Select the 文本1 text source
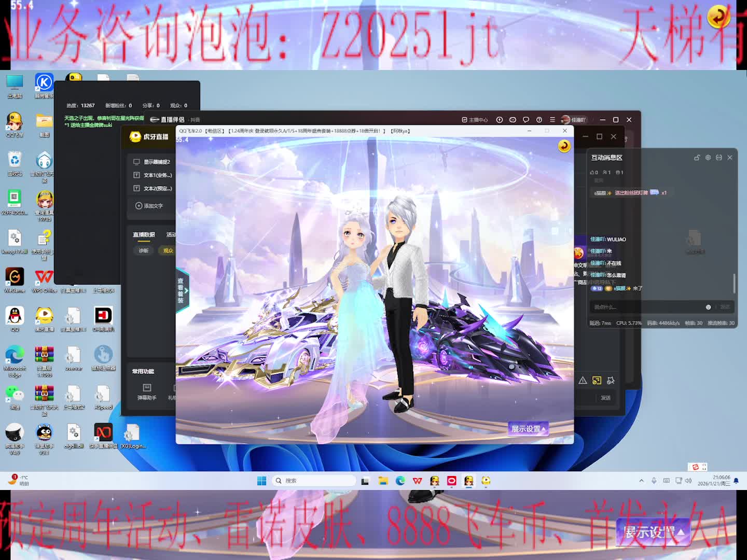This screenshot has width=747, height=560. point(153,175)
